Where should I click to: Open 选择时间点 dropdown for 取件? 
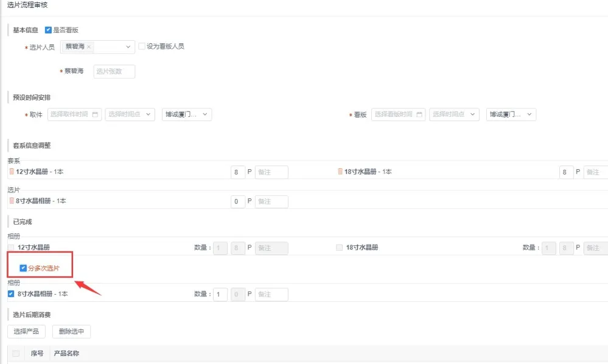(x=130, y=114)
